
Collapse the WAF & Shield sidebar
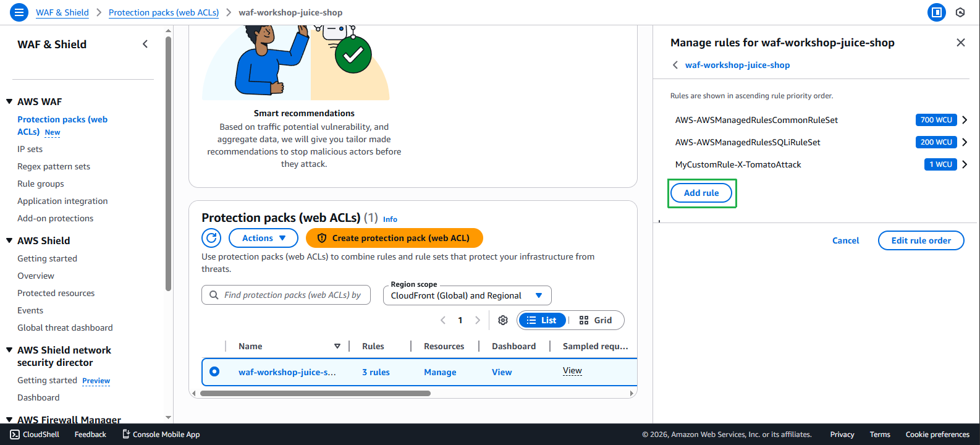point(145,44)
